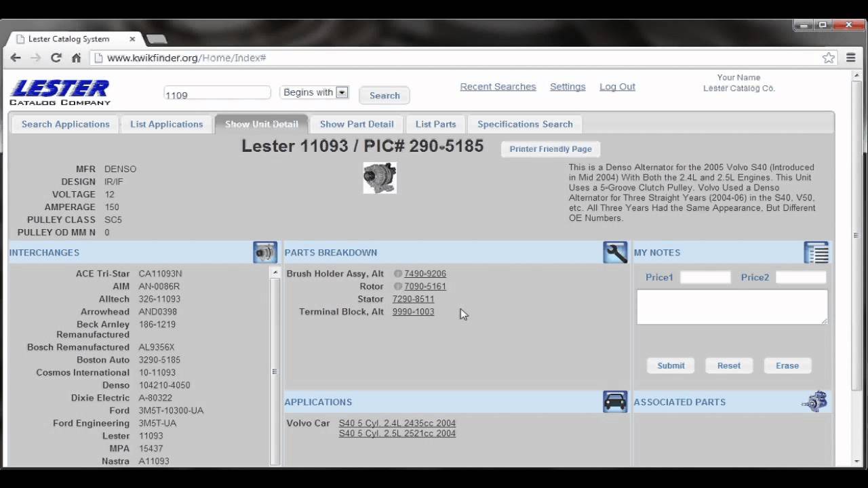Select ACE Tri-Star number CA11093N
Screen dimensions: 868x488
[160, 274]
